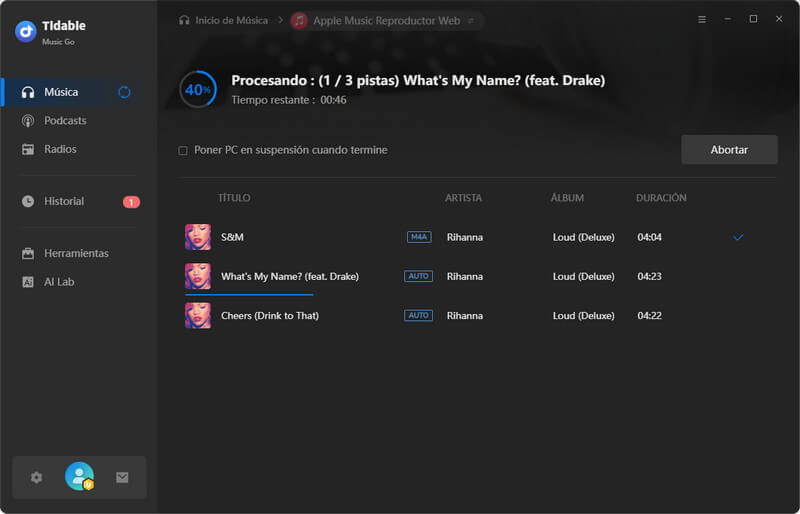The height and width of the screenshot is (514, 800).
Task: Open the settings gear icon
Action: (x=37, y=478)
